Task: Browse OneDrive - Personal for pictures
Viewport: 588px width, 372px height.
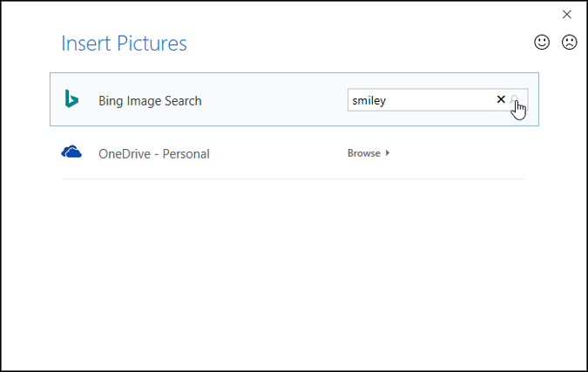Action: 364,153
